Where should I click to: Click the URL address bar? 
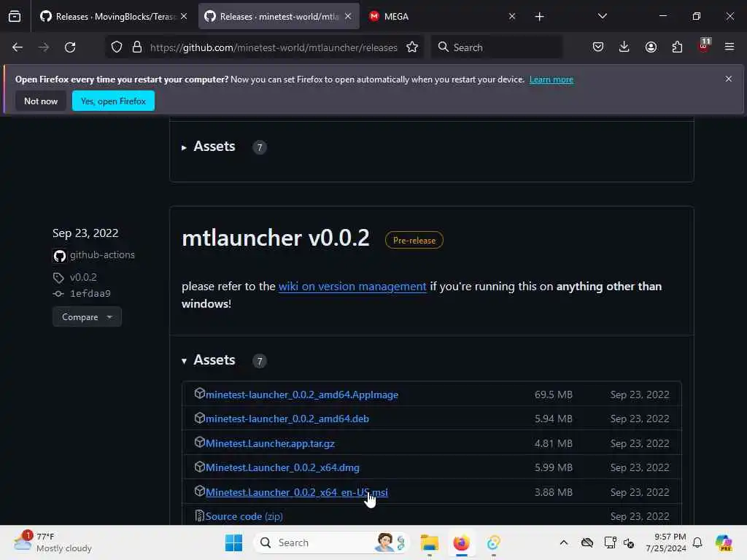pyautogui.click(x=274, y=47)
